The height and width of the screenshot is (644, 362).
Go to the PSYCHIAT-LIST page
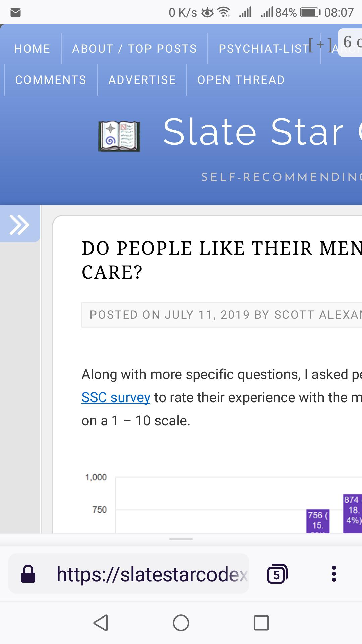pyautogui.click(x=264, y=49)
